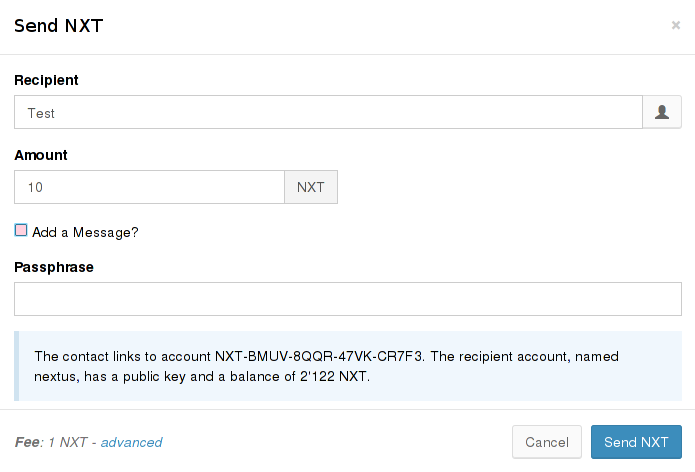Click the Passphrase field label
Viewport: 695px width, 472px height.
tap(54, 267)
